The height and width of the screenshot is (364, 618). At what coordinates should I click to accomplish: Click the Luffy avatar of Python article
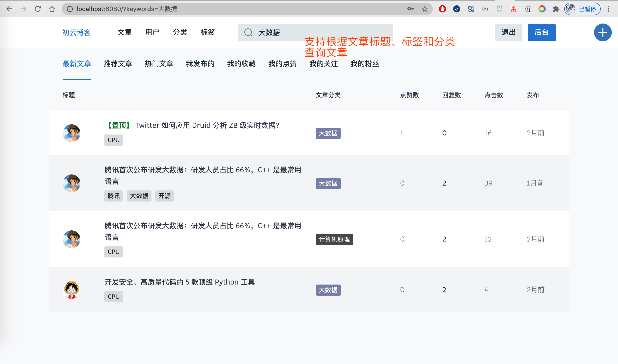[x=72, y=289]
